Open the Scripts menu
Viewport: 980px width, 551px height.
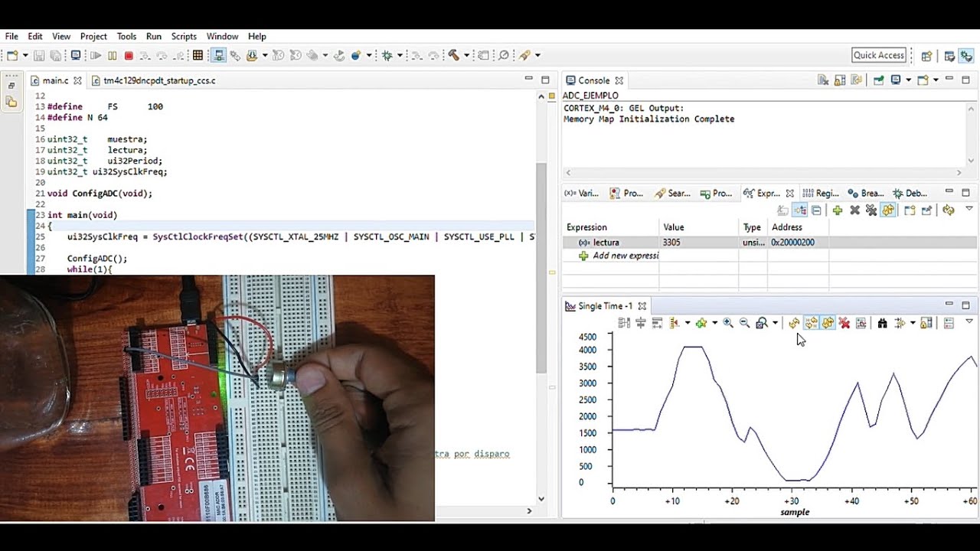[x=184, y=36]
